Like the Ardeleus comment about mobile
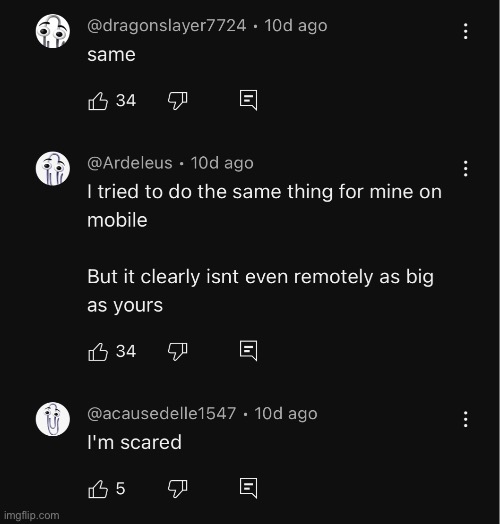Viewport: 500px width, 524px height. [98, 352]
